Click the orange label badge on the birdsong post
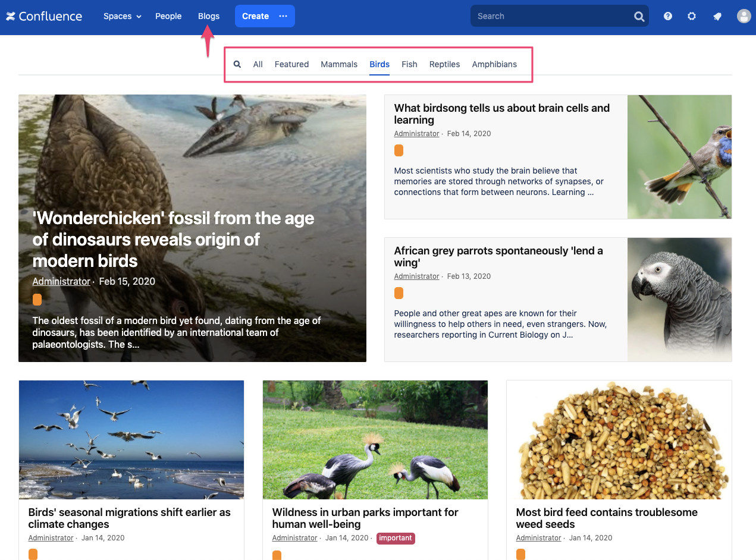The height and width of the screenshot is (560, 756). [x=399, y=150]
